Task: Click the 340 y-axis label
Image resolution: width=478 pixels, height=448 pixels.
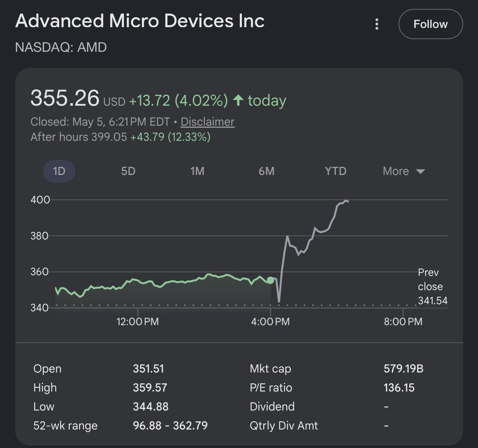Action: pyautogui.click(x=40, y=307)
